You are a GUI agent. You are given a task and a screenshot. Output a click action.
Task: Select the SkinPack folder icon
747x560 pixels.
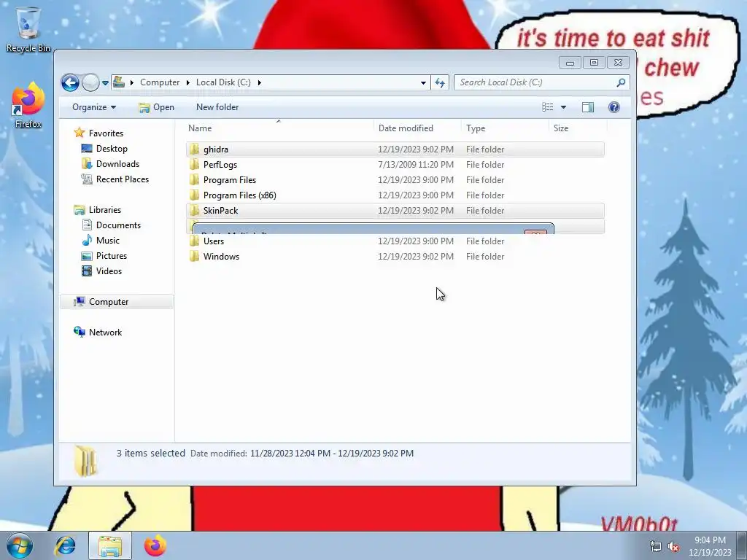click(x=194, y=211)
